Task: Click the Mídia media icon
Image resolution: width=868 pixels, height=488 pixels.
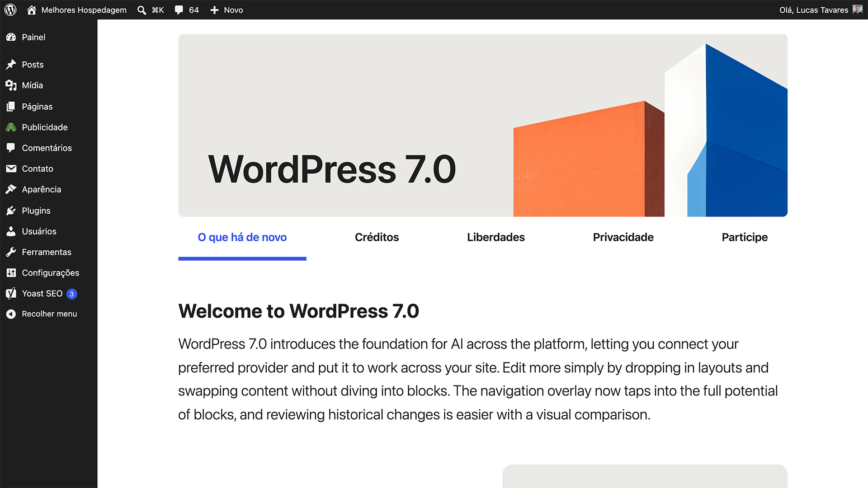Action: pos(11,85)
